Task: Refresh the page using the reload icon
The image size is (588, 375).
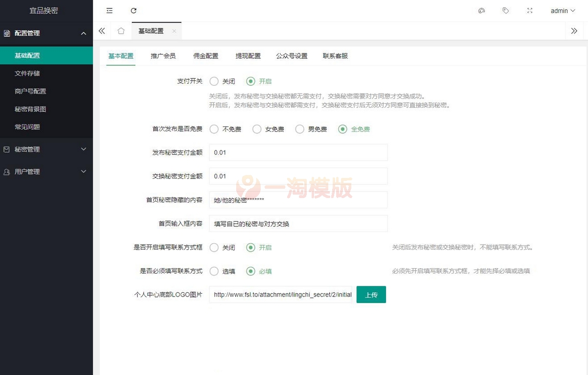Action: 133,10
